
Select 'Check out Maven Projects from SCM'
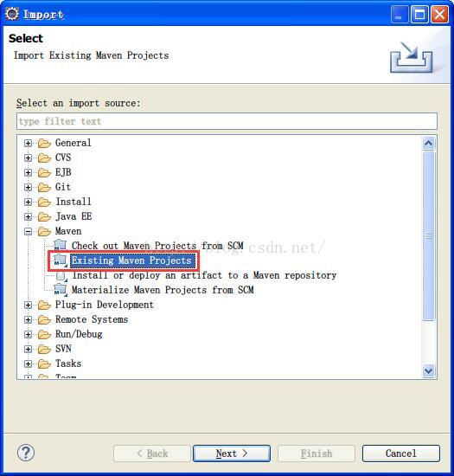click(x=157, y=246)
